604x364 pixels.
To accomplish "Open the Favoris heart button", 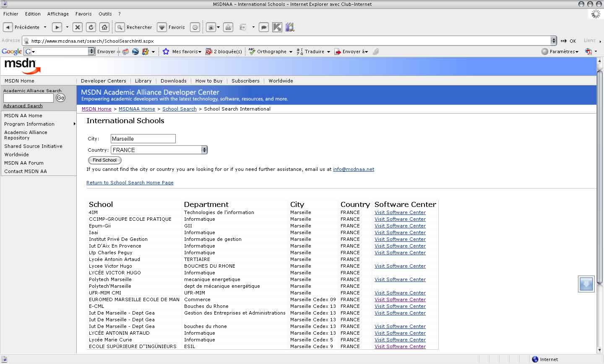I will pyautogui.click(x=162, y=27).
